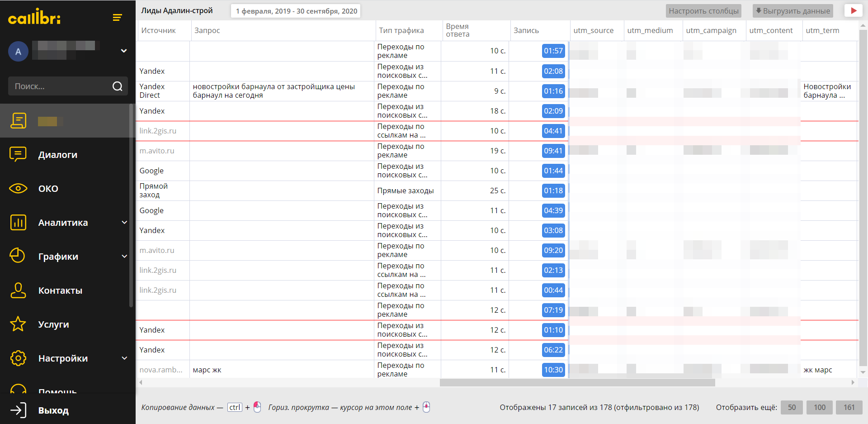Click the search field Поиск...
868x424 pixels.
point(68,86)
